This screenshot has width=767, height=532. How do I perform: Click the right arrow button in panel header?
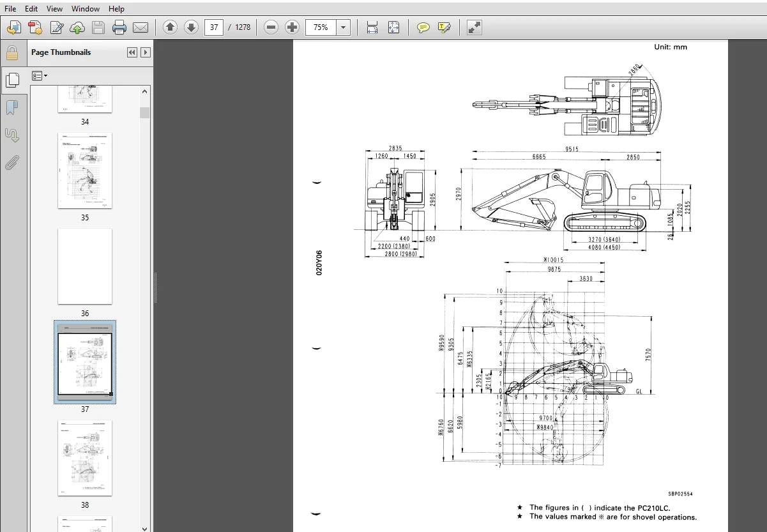145,52
